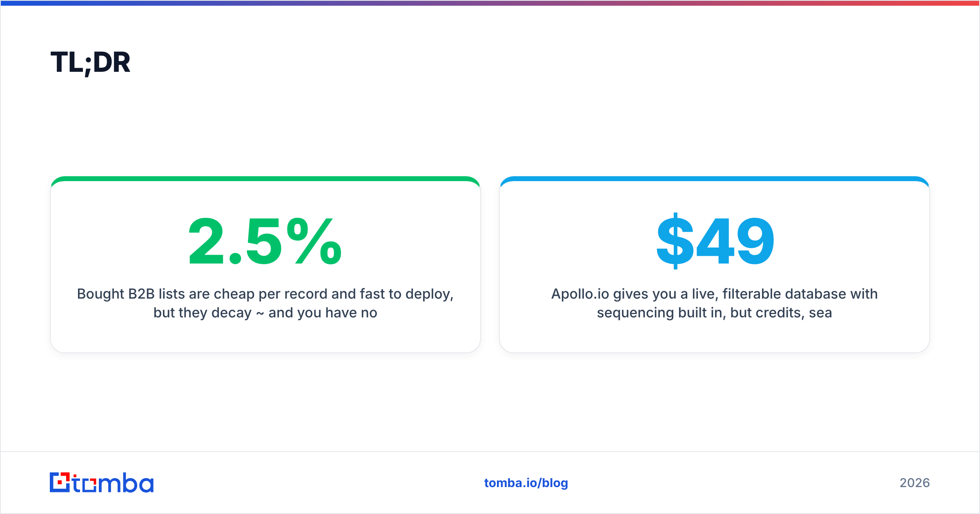Click the "Apollo.io" word in the right card
This screenshot has width=980, height=514.
580,294
